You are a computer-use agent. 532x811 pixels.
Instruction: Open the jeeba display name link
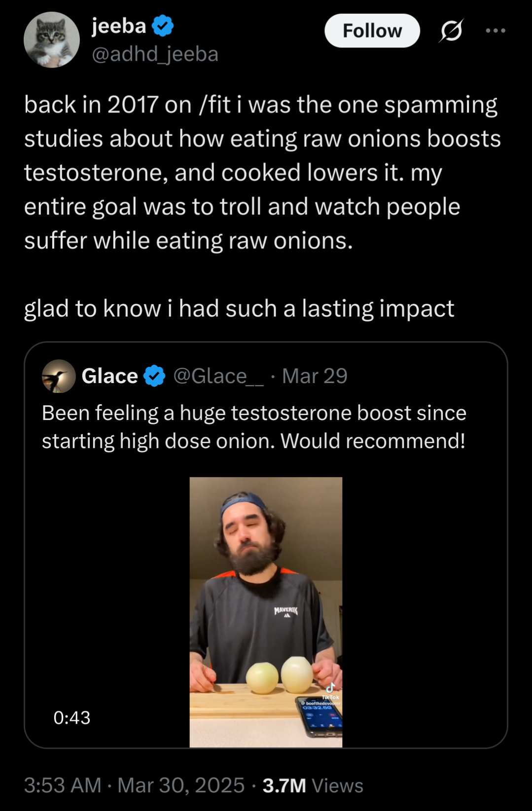pos(119,26)
